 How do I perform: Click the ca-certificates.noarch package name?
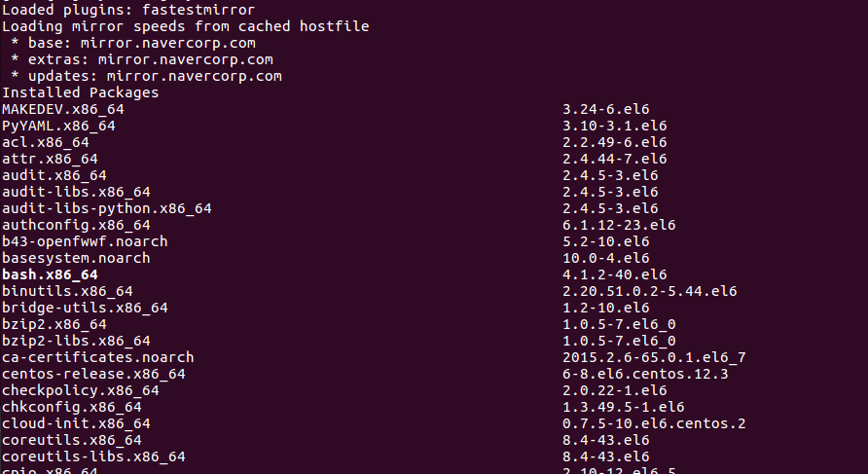pyautogui.click(x=98, y=357)
